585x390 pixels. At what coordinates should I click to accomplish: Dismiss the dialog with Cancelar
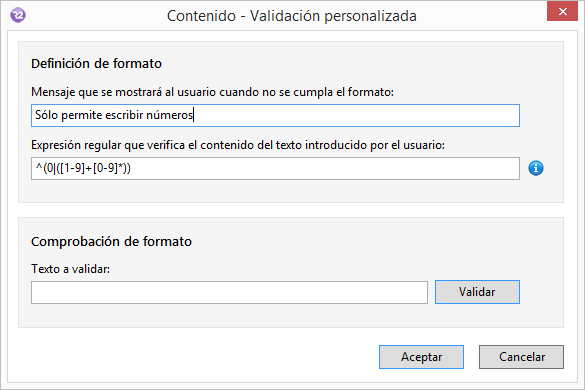(521, 357)
